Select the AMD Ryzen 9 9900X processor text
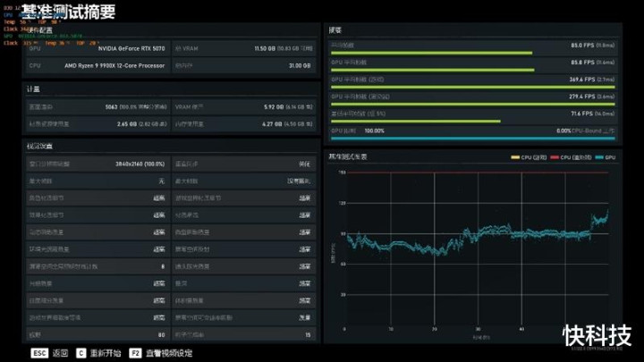 click(x=114, y=65)
